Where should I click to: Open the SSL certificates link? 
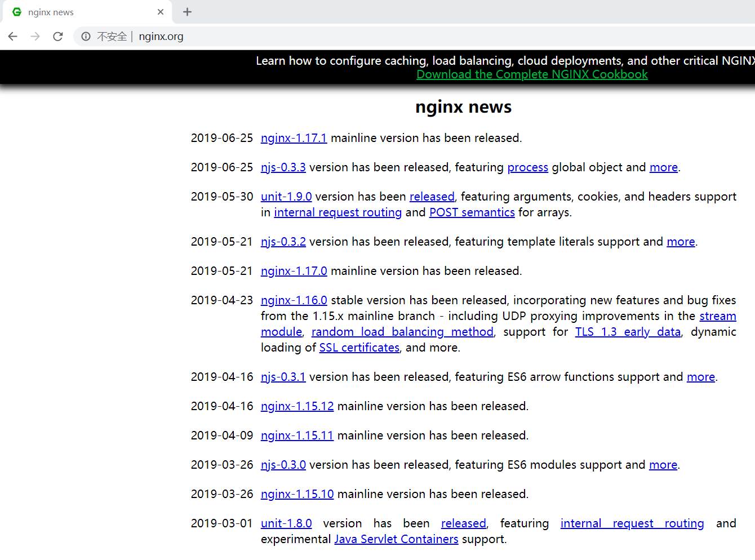pos(359,348)
